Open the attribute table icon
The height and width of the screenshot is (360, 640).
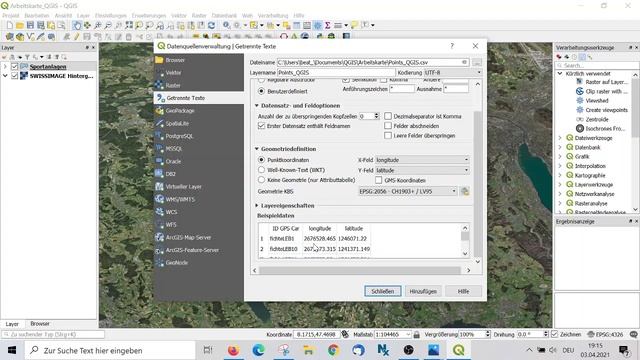[297, 25]
